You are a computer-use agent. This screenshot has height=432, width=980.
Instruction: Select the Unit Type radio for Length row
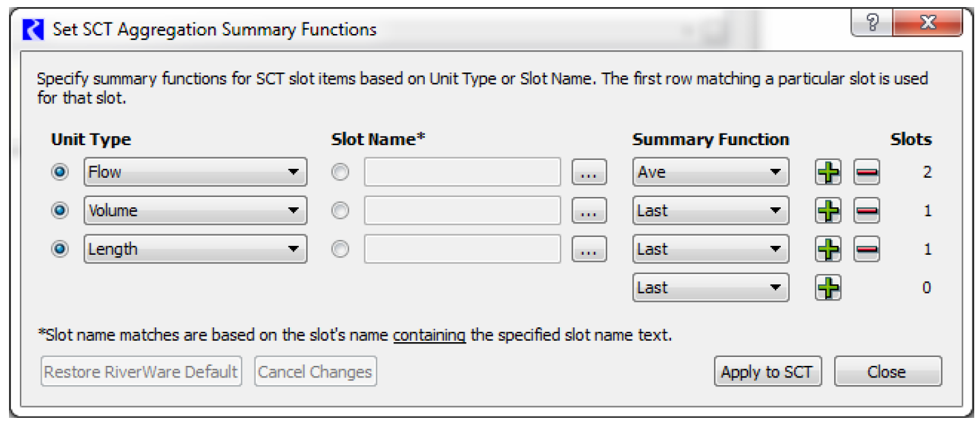(x=60, y=249)
